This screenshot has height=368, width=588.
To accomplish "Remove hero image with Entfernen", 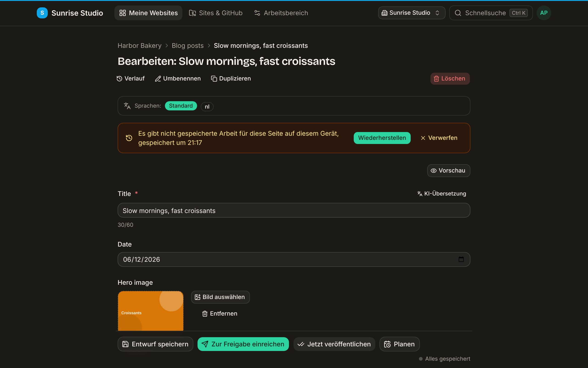I will pyautogui.click(x=220, y=313).
